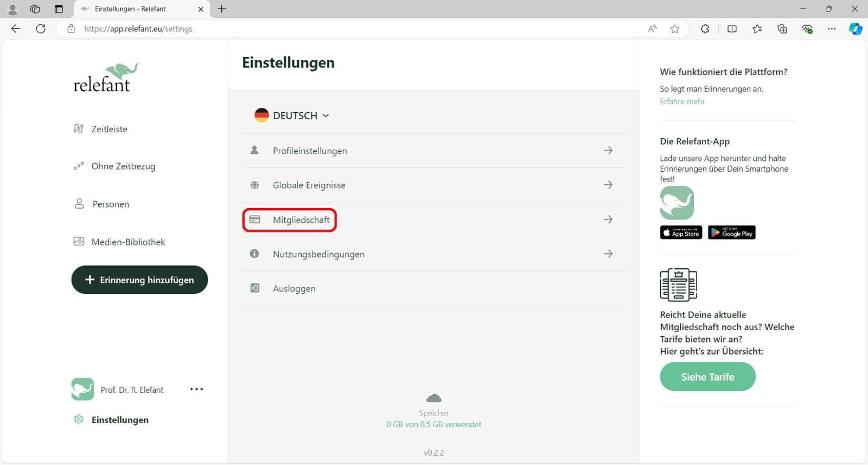Open the Personen page
The image size is (868, 465).
click(x=111, y=204)
